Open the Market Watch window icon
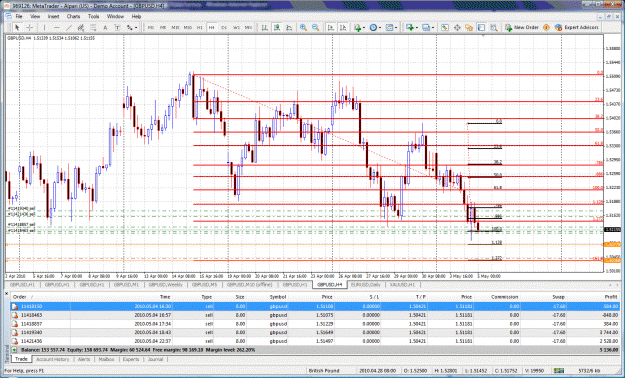The image size is (625, 378). click(x=445, y=28)
